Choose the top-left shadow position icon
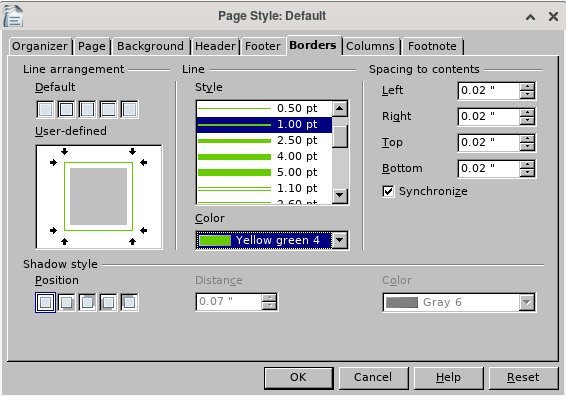 pos(129,303)
